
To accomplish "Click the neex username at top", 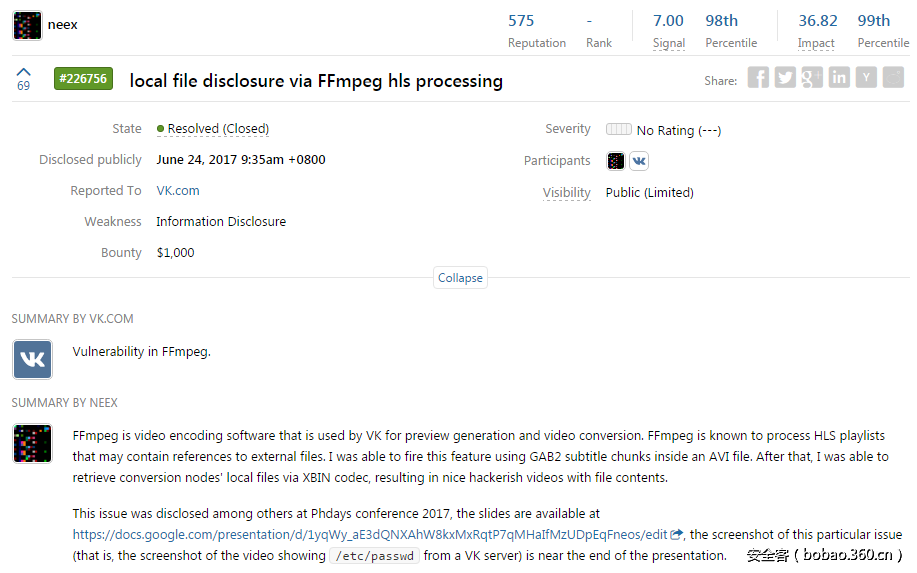I will coord(62,24).
